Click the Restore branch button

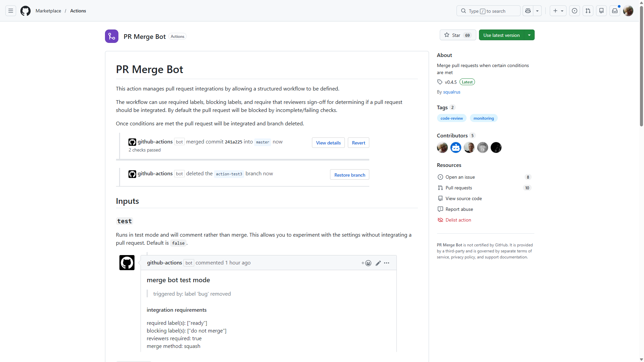click(350, 175)
